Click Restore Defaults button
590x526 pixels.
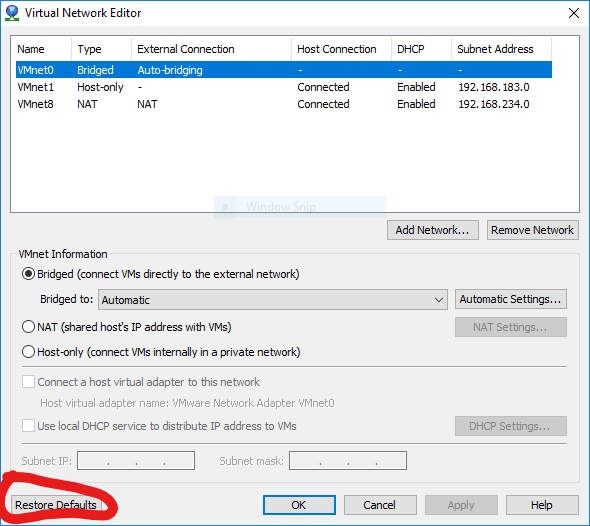[x=56, y=505]
